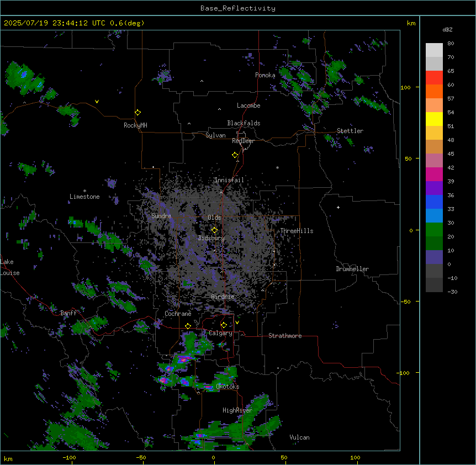
Task: Click the Blackfalds city label
Action: (x=244, y=123)
